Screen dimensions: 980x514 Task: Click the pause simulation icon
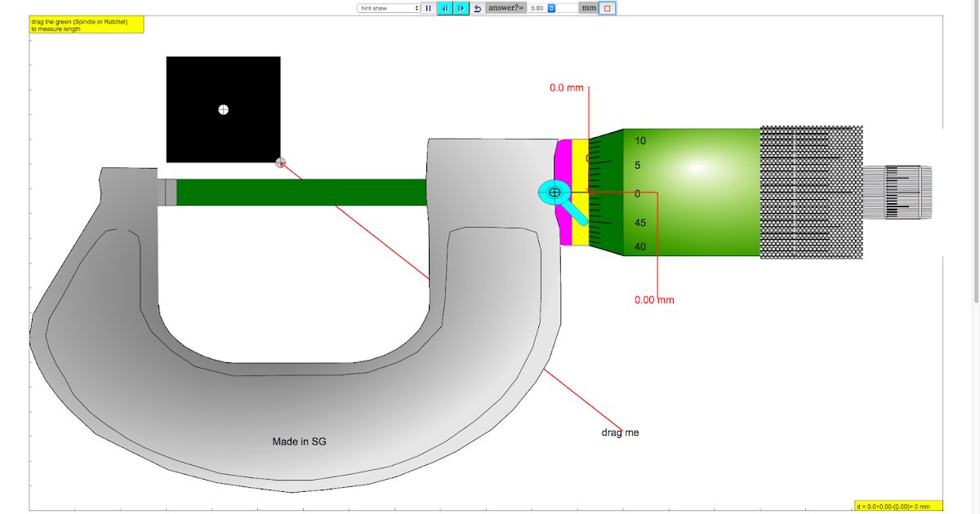point(428,8)
